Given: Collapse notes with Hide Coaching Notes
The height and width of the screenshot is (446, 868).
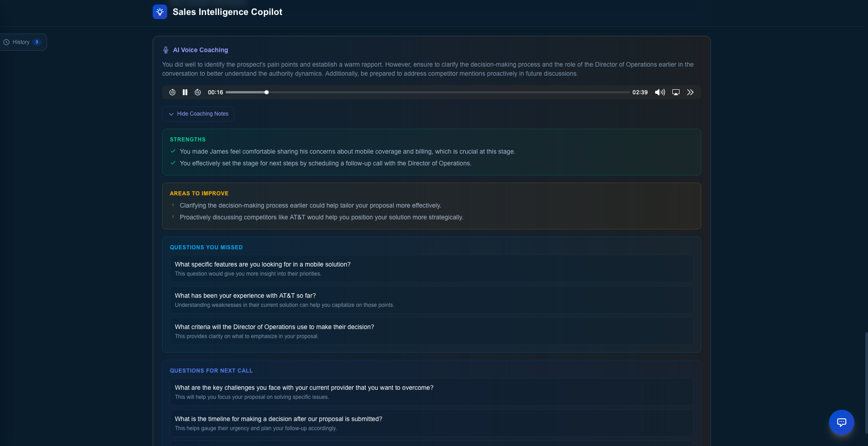Looking at the screenshot, I should tap(198, 114).
